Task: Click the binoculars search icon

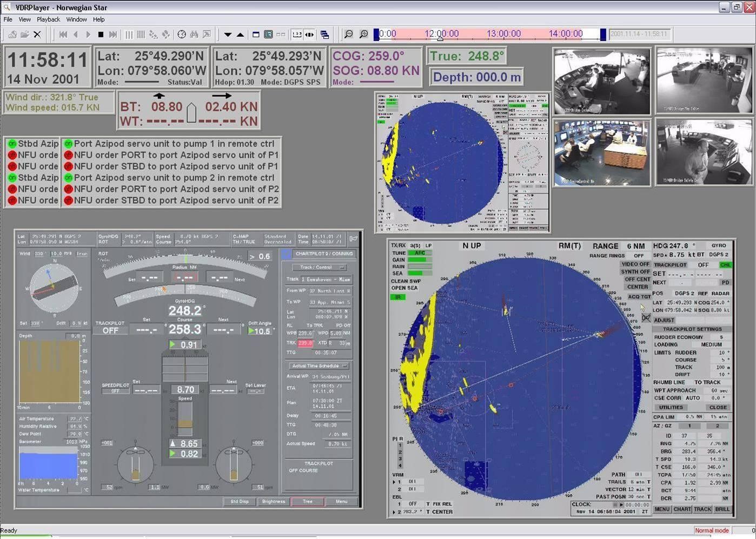Action: (194, 35)
